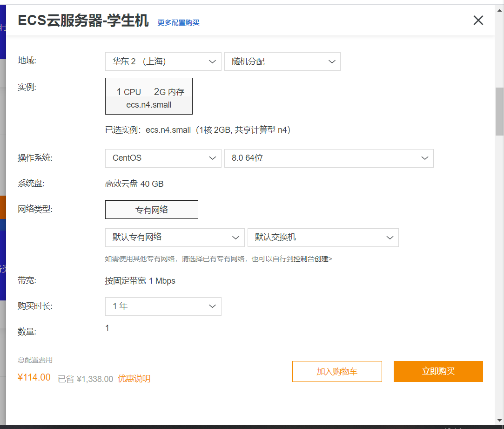Open the 1 年 purchase duration dropdown

163,306
